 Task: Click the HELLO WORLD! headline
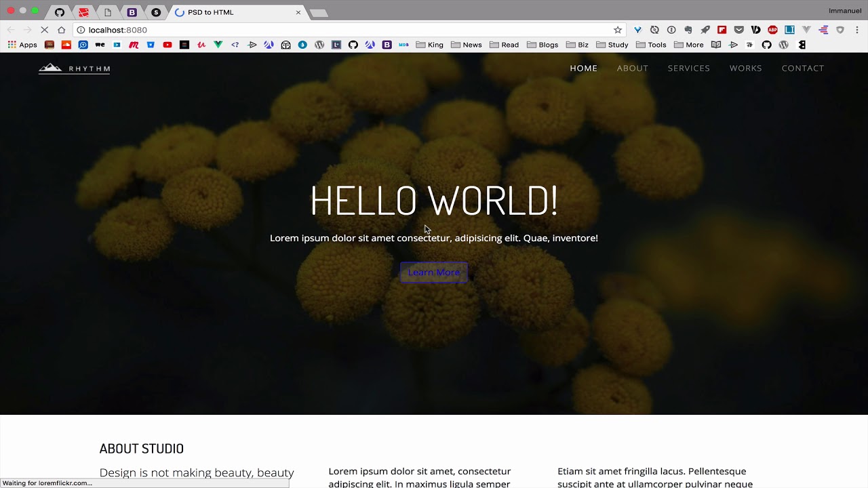click(x=434, y=201)
